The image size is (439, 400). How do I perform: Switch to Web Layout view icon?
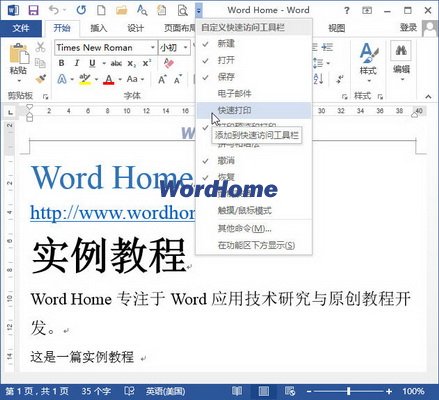(x=290, y=391)
